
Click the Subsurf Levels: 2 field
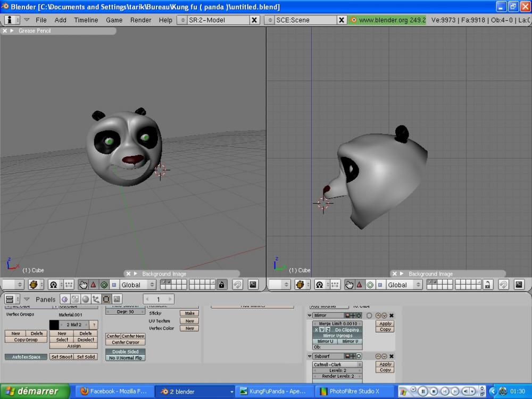(337, 370)
